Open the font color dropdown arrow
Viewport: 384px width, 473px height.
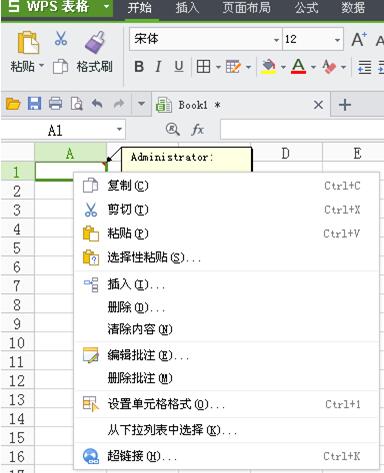pos(313,67)
